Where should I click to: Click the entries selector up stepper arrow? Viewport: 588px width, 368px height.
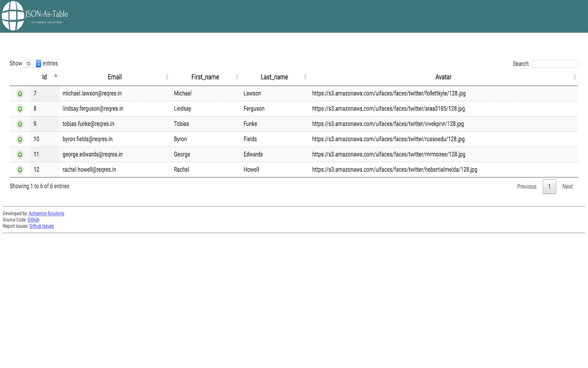39,62
